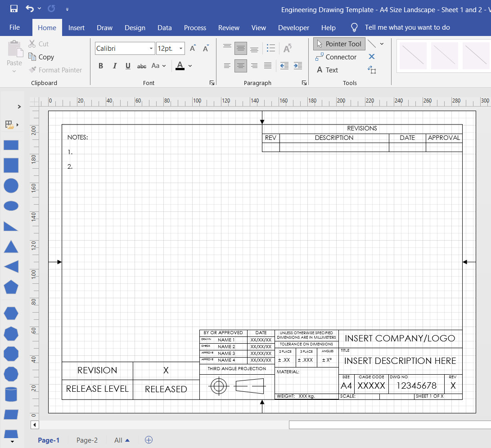Toggle bold text formatting
Image resolution: width=491 pixels, height=448 pixels.
point(101,66)
